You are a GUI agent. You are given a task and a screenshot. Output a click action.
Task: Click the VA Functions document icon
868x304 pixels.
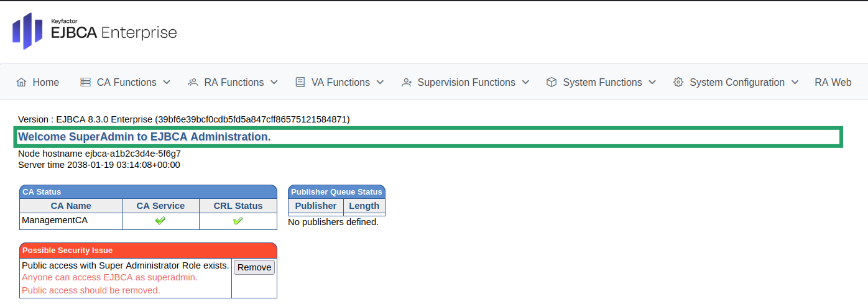[300, 82]
